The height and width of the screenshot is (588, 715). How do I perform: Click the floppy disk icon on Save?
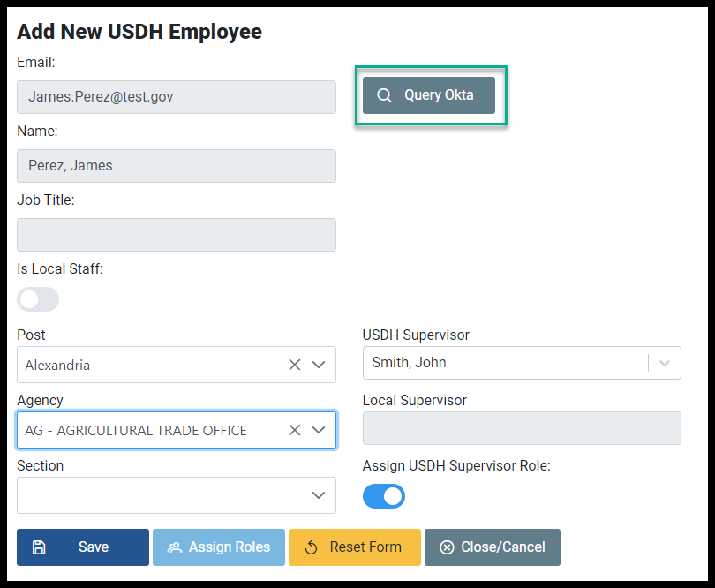(x=39, y=547)
